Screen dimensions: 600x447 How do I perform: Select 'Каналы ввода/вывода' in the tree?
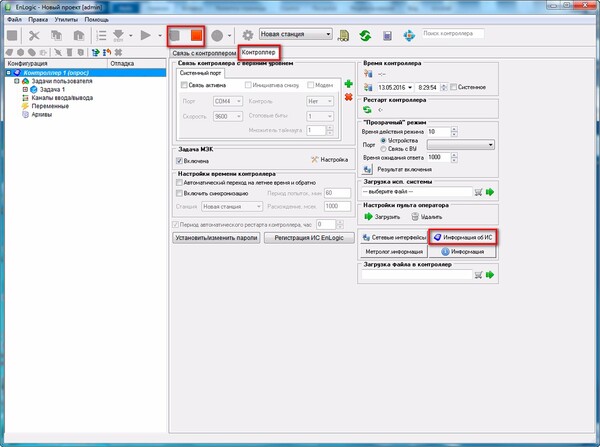click(x=62, y=98)
